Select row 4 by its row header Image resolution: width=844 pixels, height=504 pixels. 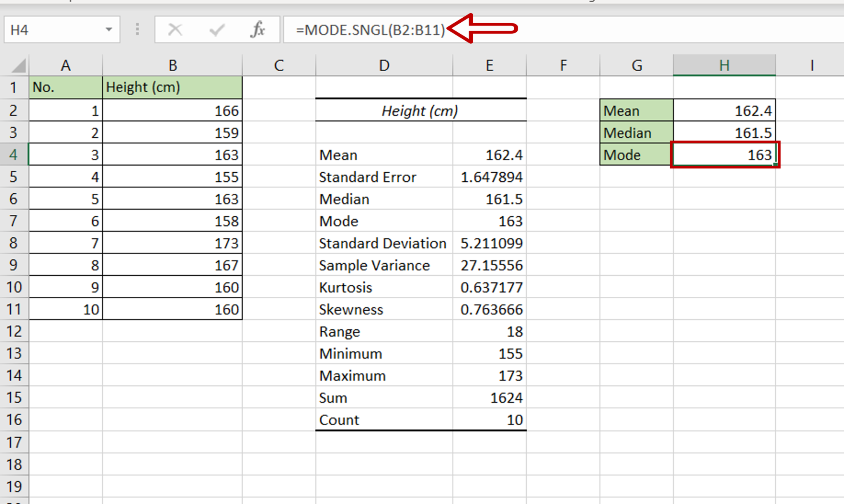coord(14,155)
